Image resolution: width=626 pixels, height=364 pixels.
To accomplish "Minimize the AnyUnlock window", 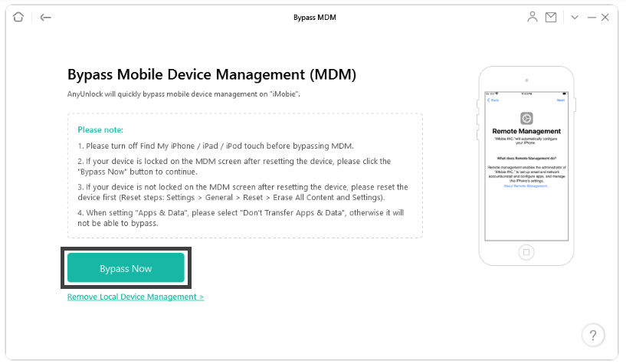I will [x=592, y=17].
